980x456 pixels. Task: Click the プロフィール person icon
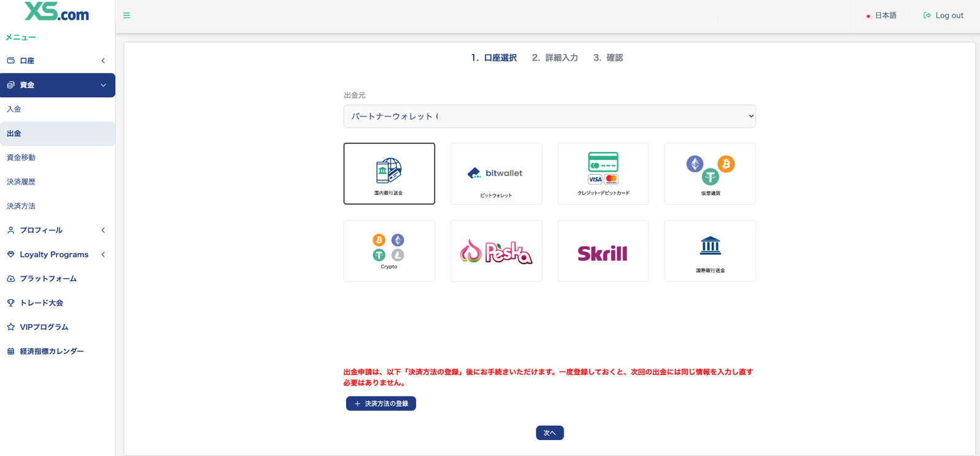point(11,230)
